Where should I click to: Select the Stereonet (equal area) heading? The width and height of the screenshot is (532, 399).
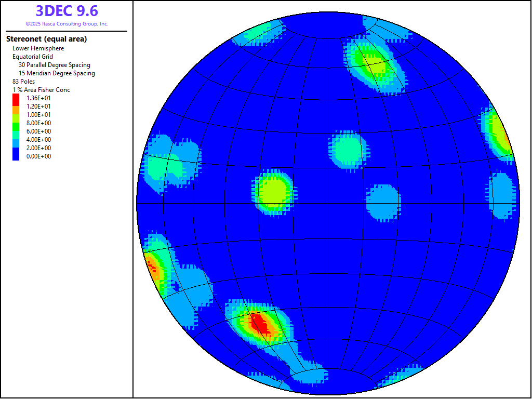point(46,39)
